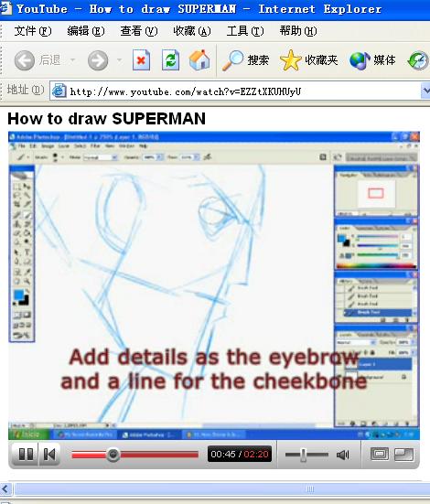Screen dimensions: 430x504
Task: Toggle full screen player view icon
Action: pyautogui.click(x=404, y=455)
